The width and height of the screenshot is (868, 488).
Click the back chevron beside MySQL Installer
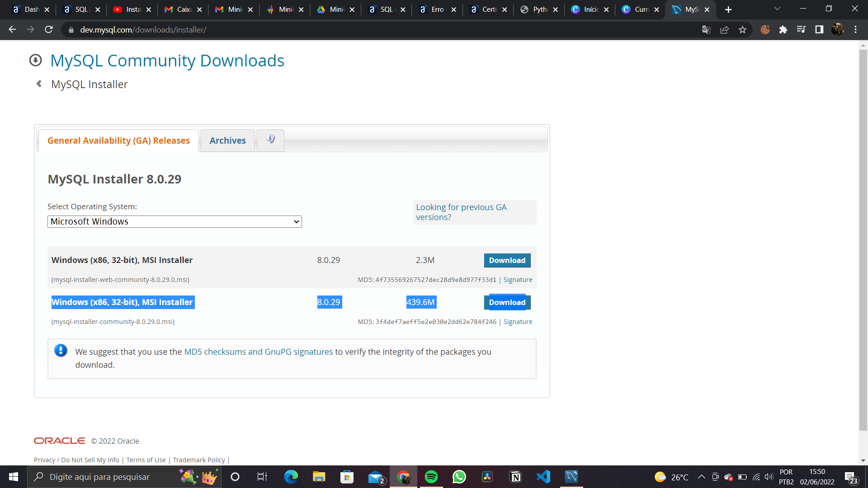(39, 84)
